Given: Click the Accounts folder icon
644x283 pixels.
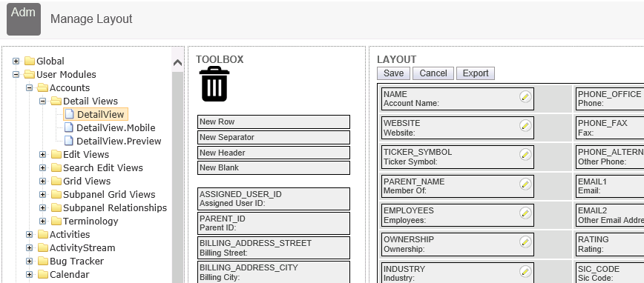Looking at the screenshot, I should (43, 87).
